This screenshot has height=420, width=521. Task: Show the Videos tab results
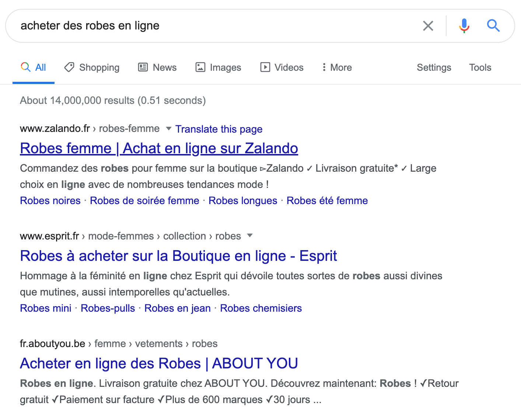tap(282, 67)
